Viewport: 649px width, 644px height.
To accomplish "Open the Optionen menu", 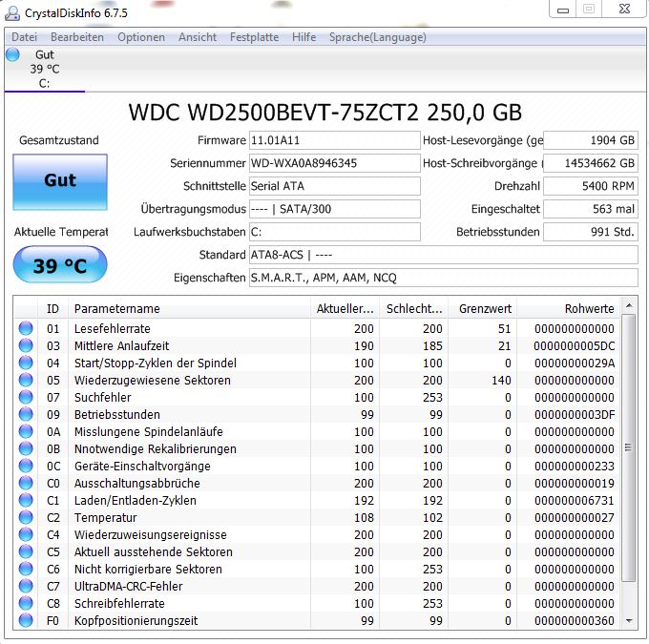I will [141, 37].
